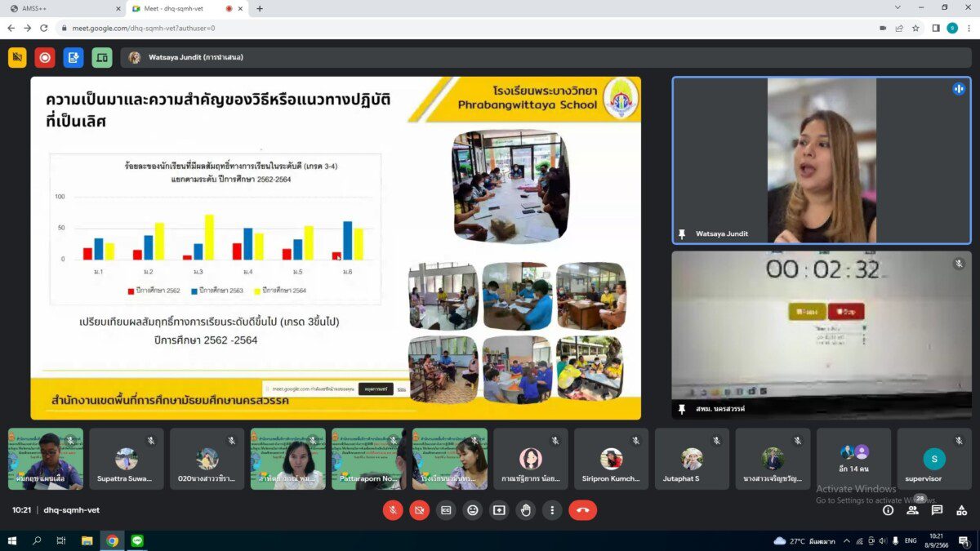Image resolution: width=980 pixels, height=551 pixels.
Task: Open the ENG language indicator
Action: click(909, 540)
